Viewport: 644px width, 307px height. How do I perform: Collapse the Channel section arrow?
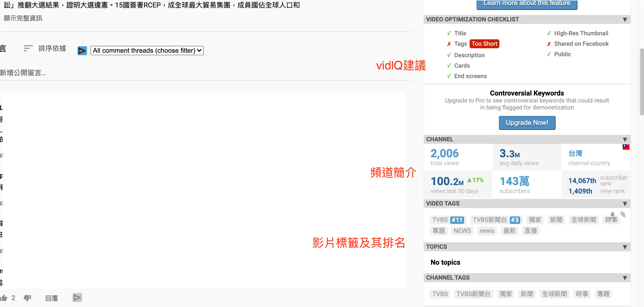click(x=625, y=140)
